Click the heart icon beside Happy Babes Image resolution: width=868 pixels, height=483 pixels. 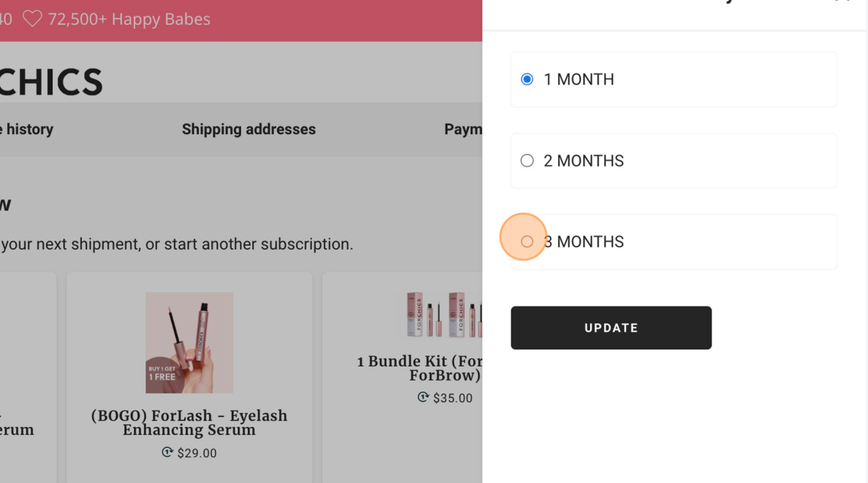[32, 19]
